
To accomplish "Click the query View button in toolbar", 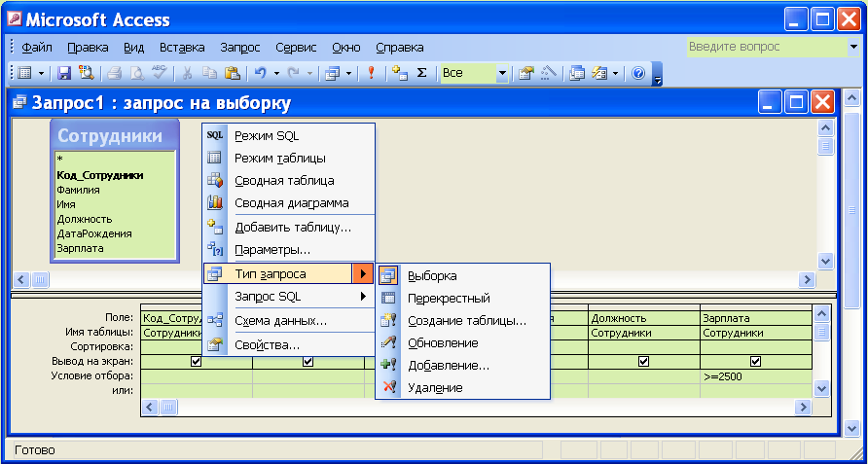I will pyautogui.click(x=25, y=73).
